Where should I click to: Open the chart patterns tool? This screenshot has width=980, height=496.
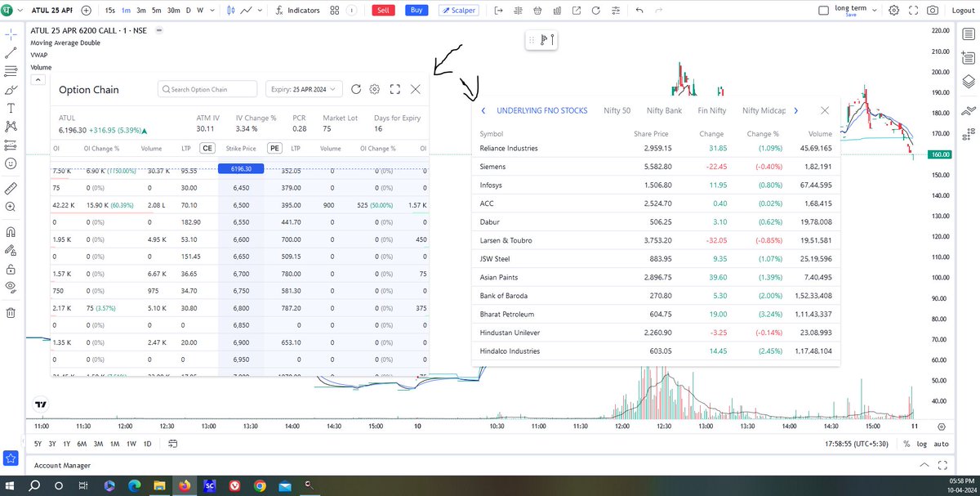coord(11,127)
